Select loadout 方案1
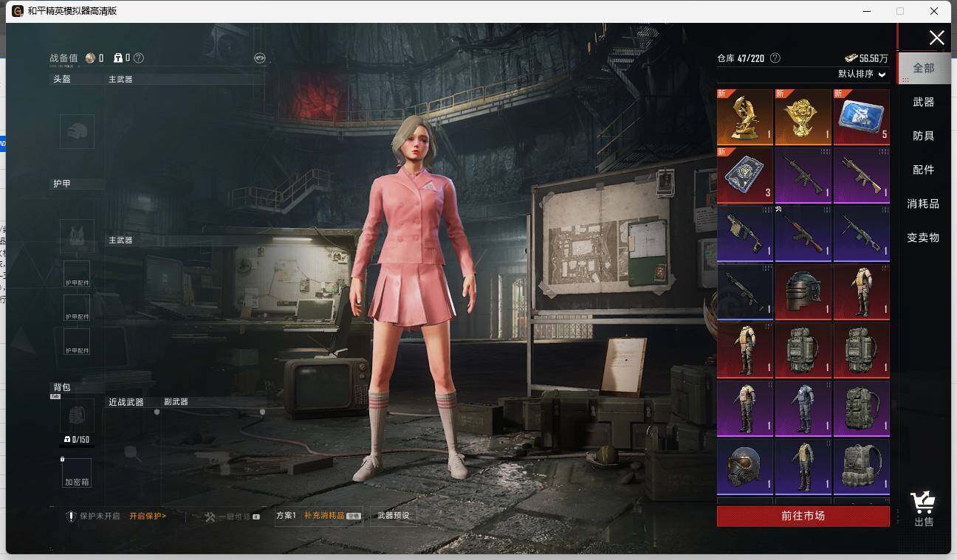 tap(286, 516)
